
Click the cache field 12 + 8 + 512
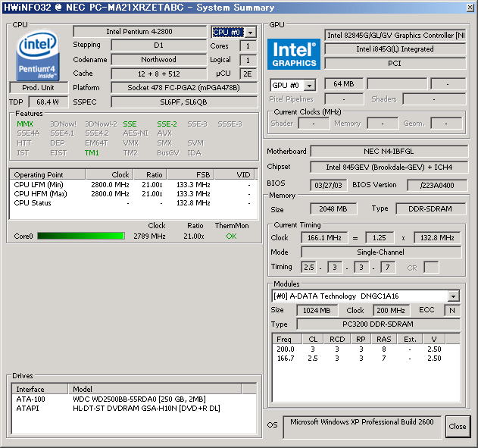158,74
